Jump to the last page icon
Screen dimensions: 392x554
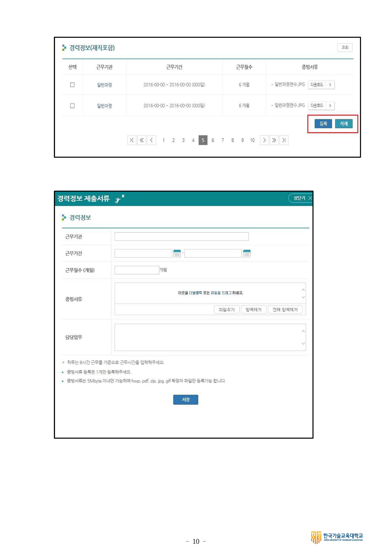(284, 140)
